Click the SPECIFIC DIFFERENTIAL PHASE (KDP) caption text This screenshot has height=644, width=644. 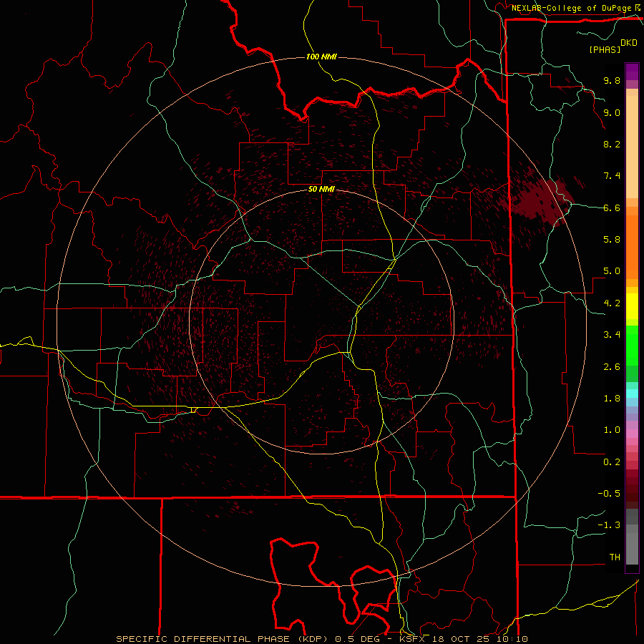[x=222, y=639]
